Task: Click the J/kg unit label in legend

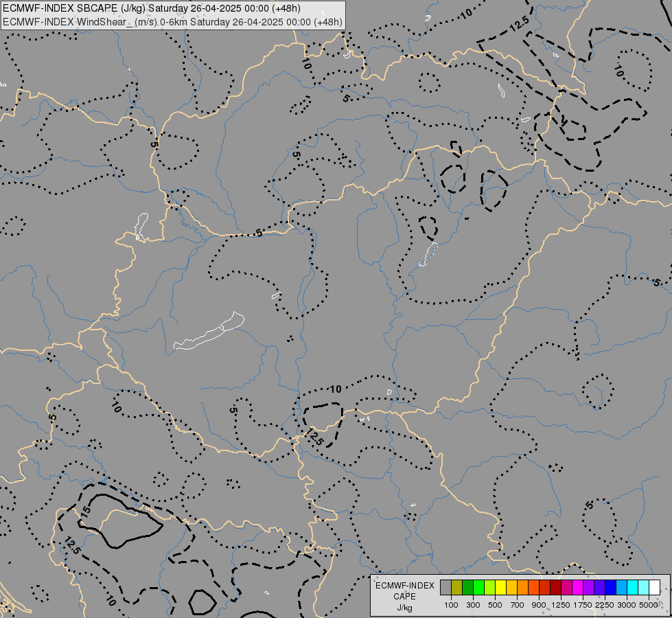Action: (404, 608)
